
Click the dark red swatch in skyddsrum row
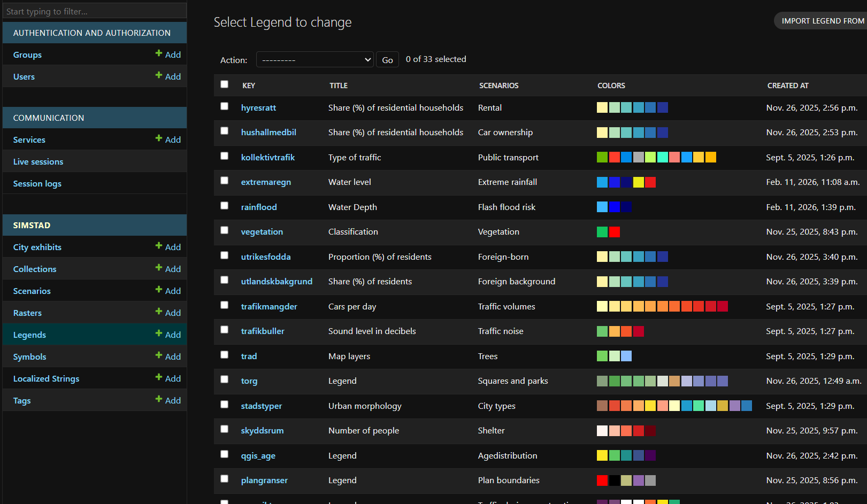(650, 431)
